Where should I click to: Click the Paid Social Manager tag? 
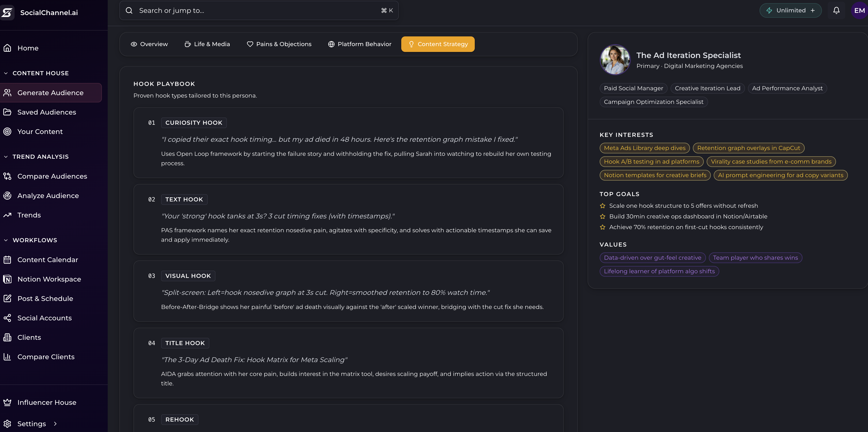[633, 88]
